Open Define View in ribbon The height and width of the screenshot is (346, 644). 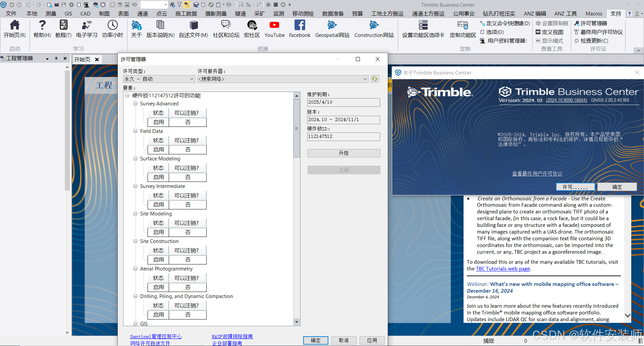click(549, 32)
